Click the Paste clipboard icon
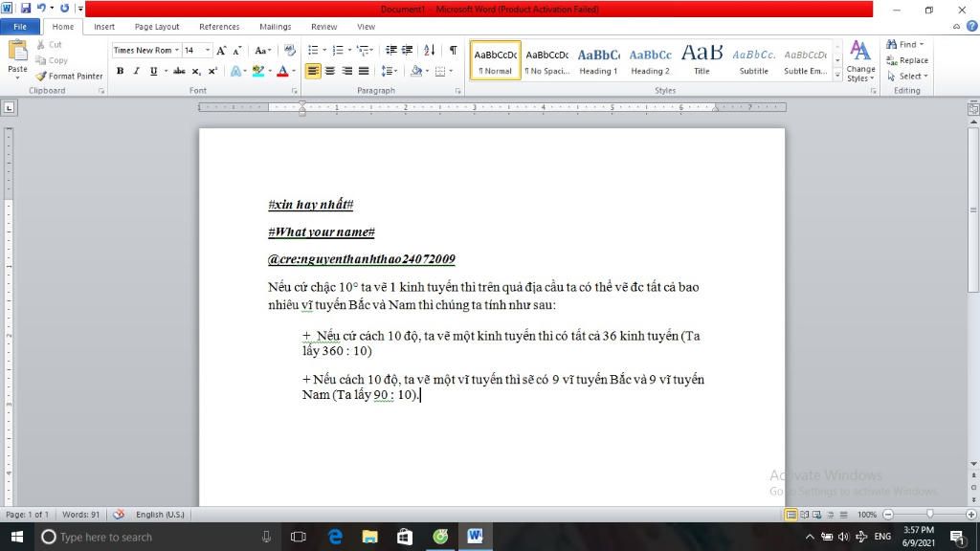The image size is (980, 551). [x=17, y=52]
